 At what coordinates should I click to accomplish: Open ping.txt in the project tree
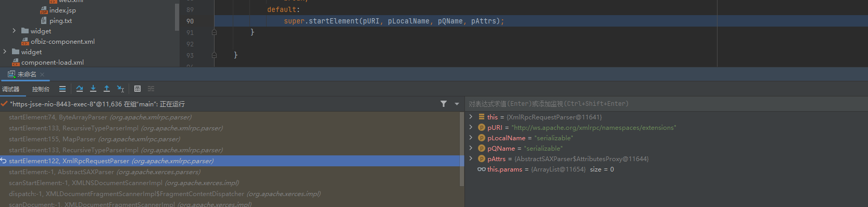point(60,21)
